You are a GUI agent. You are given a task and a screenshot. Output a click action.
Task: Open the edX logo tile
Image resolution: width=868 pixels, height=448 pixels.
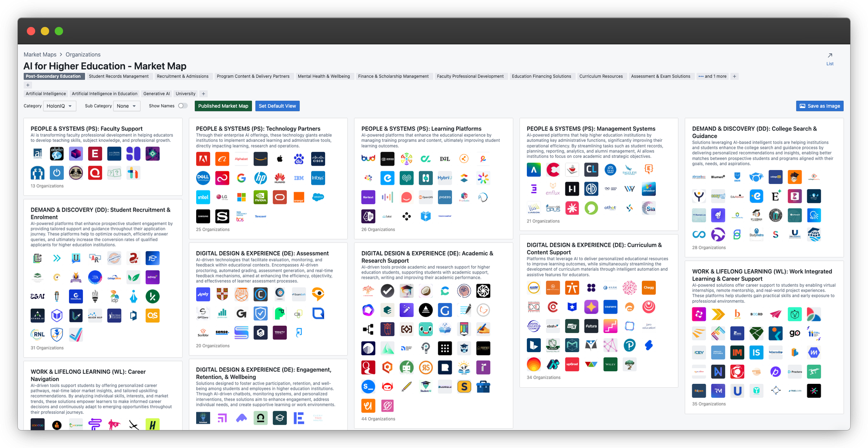click(572, 326)
